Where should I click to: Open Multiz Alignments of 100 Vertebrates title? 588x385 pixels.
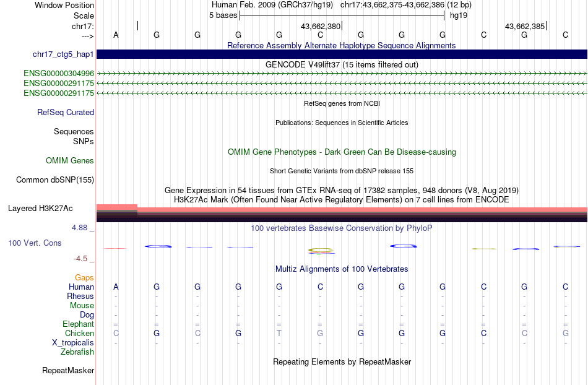(x=342, y=269)
